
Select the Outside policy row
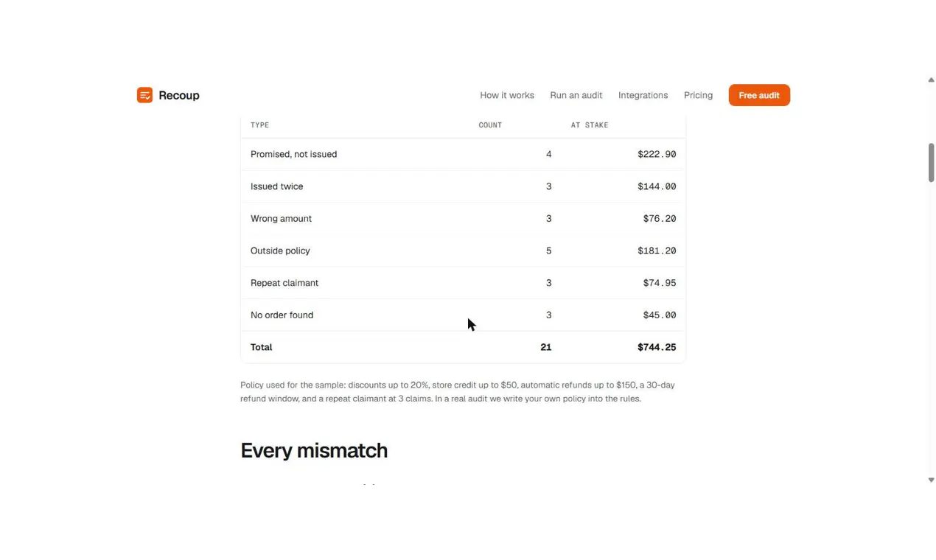pyautogui.click(x=463, y=251)
